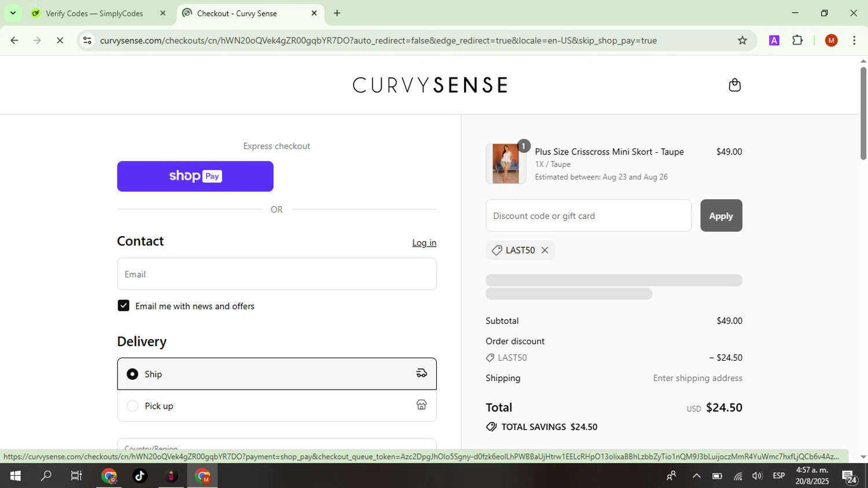Switch to the Verify Codes SimplyCodes tab
This screenshot has width=868, height=488.
coord(94,13)
